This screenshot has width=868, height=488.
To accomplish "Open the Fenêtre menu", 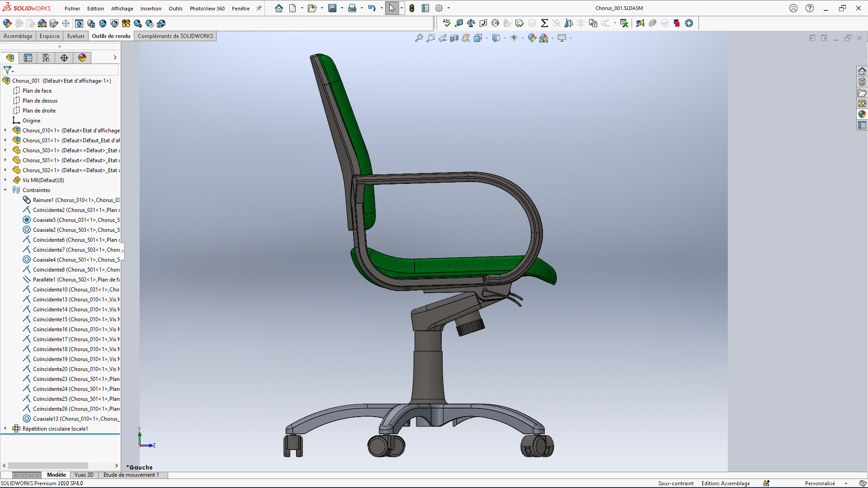I will click(241, 9).
